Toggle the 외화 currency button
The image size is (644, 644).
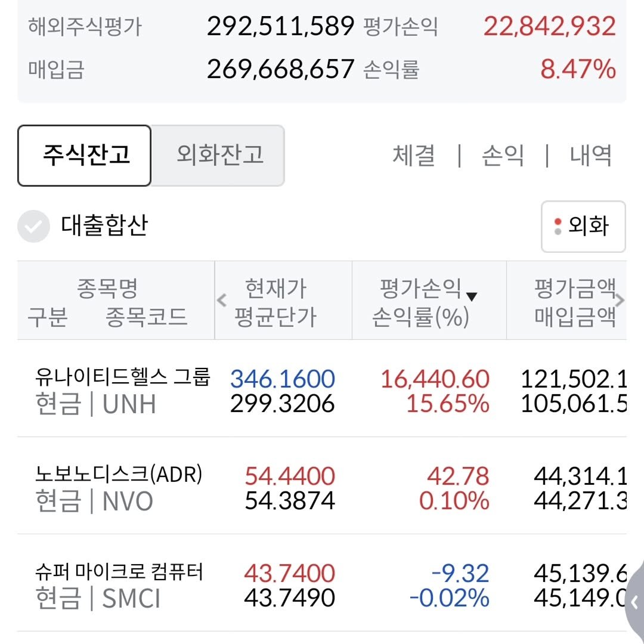coord(583,227)
